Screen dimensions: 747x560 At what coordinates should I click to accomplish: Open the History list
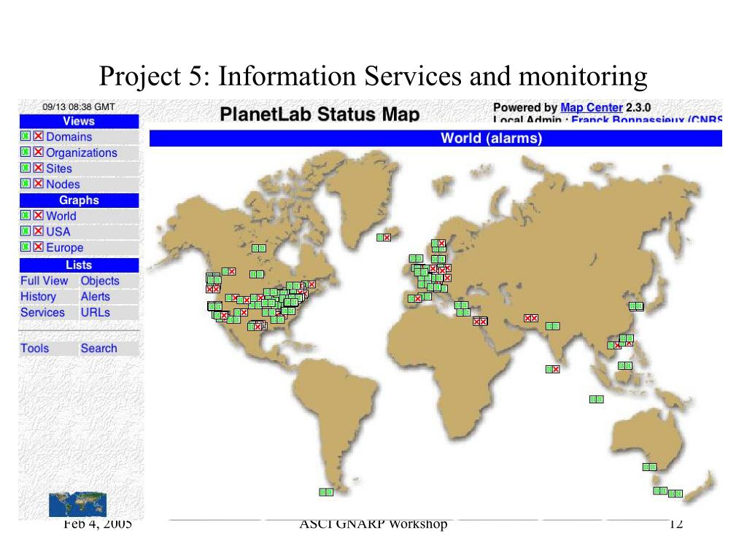pyautogui.click(x=38, y=297)
